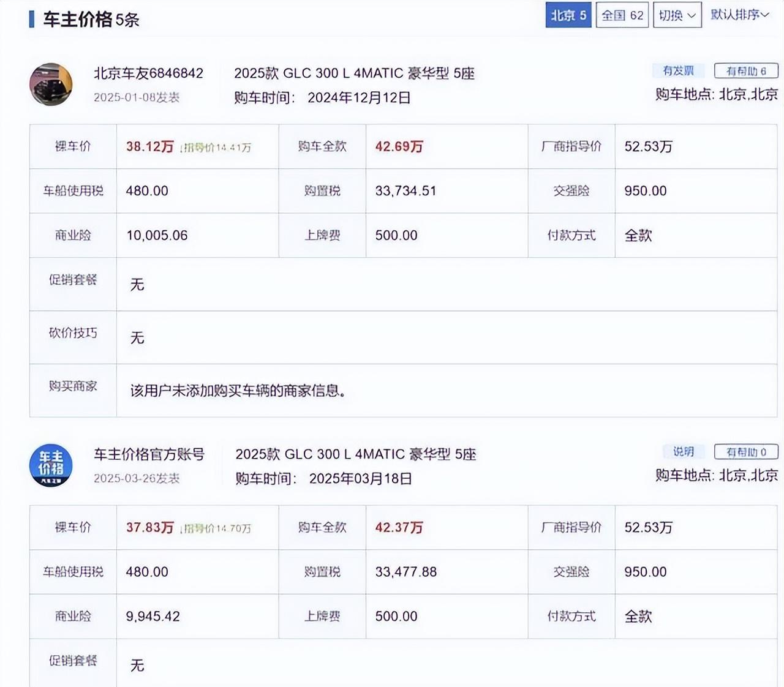
Task: Select purchase date 2024年12月12日
Action: coord(359,98)
